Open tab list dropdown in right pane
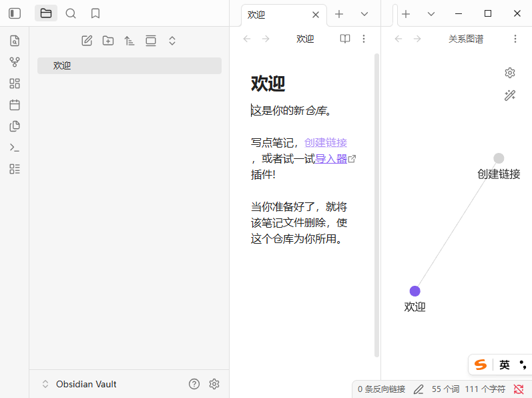 (431, 14)
